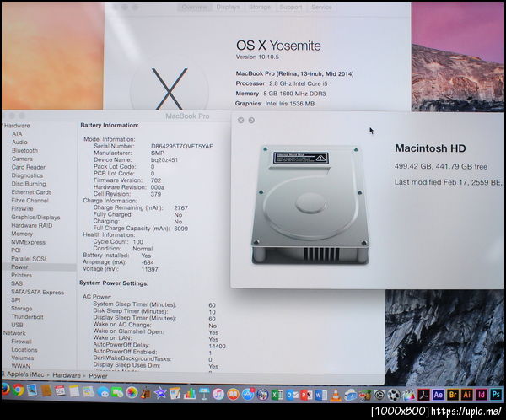Screen dimensions: 506x420
Task: Select Storage in the sidebar list
Action: (22, 309)
